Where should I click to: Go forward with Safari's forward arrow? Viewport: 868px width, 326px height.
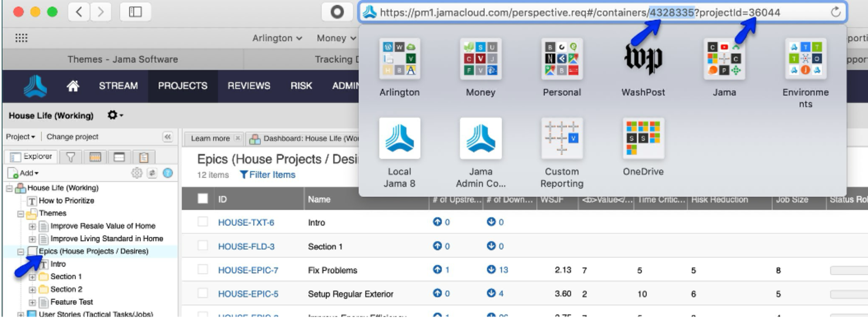coord(101,12)
